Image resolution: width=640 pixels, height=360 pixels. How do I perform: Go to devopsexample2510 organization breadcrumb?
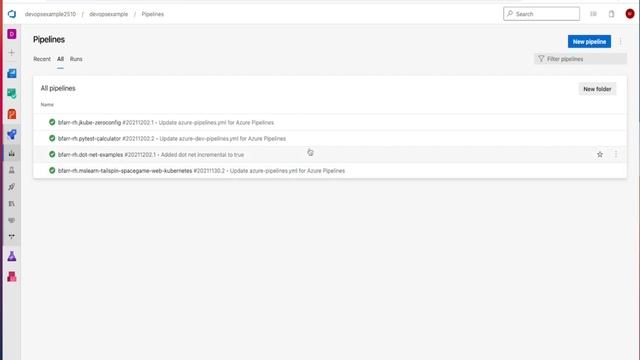point(50,14)
